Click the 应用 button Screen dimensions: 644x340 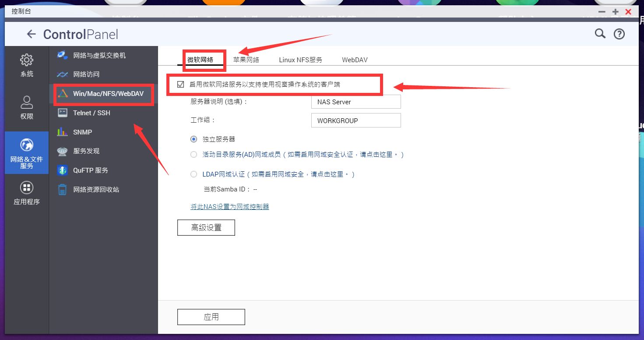pos(211,317)
